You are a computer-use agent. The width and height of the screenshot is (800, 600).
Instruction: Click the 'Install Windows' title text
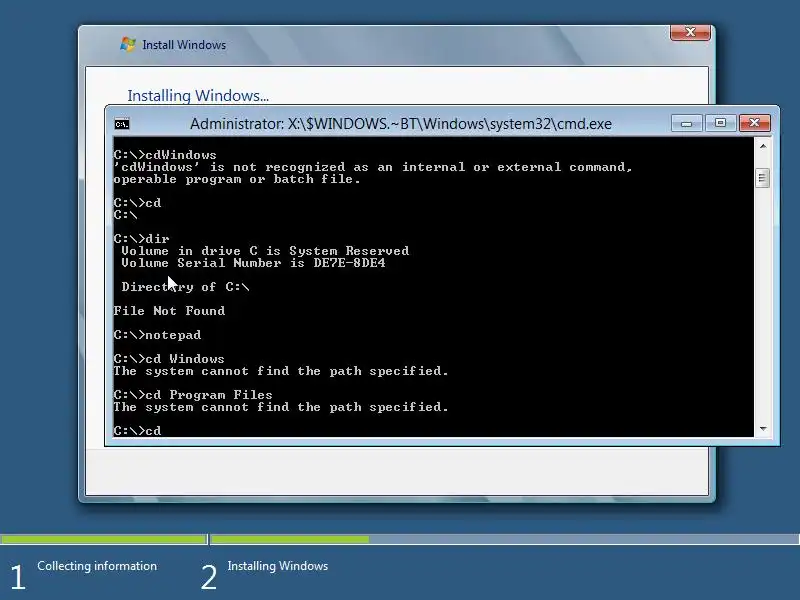(x=184, y=45)
